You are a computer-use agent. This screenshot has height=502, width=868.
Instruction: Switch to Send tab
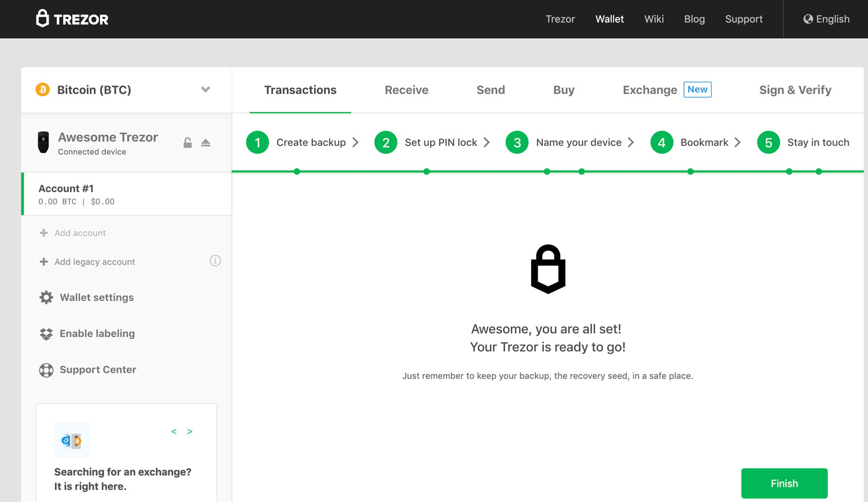point(491,90)
